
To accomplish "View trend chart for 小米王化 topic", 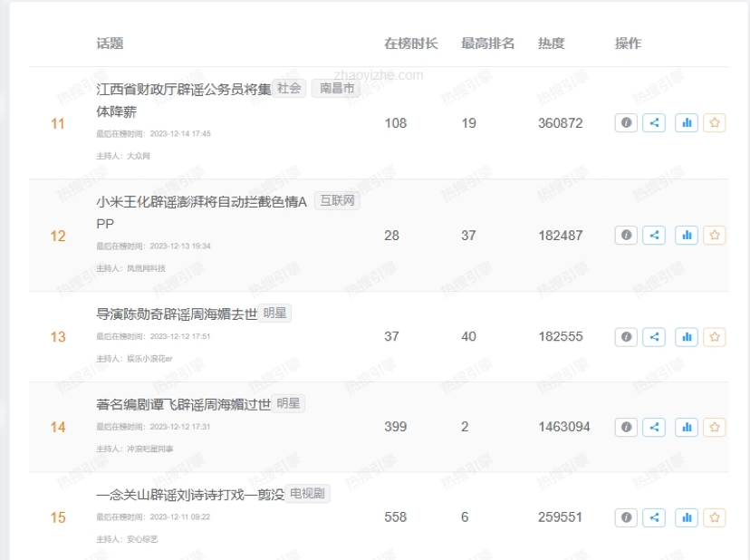I will (x=686, y=235).
